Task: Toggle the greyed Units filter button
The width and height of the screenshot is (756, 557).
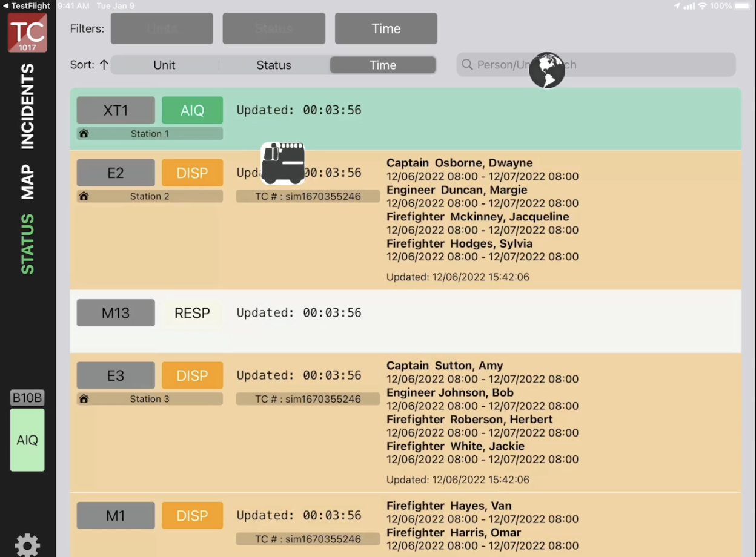Action: [162, 29]
